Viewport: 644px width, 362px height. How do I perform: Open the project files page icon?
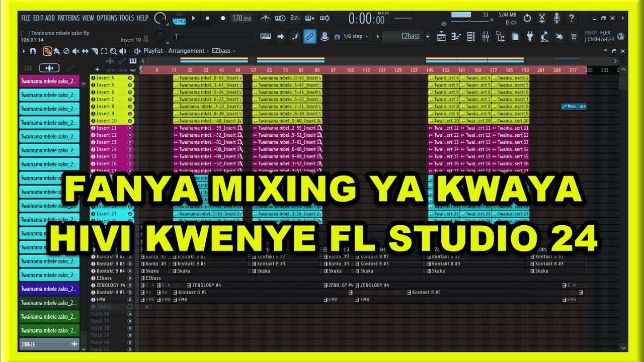click(x=515, y=36)
